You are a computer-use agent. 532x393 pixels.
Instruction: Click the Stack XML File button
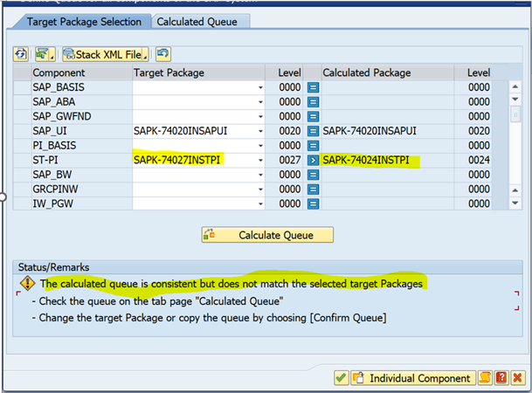[x=105, y=54]
